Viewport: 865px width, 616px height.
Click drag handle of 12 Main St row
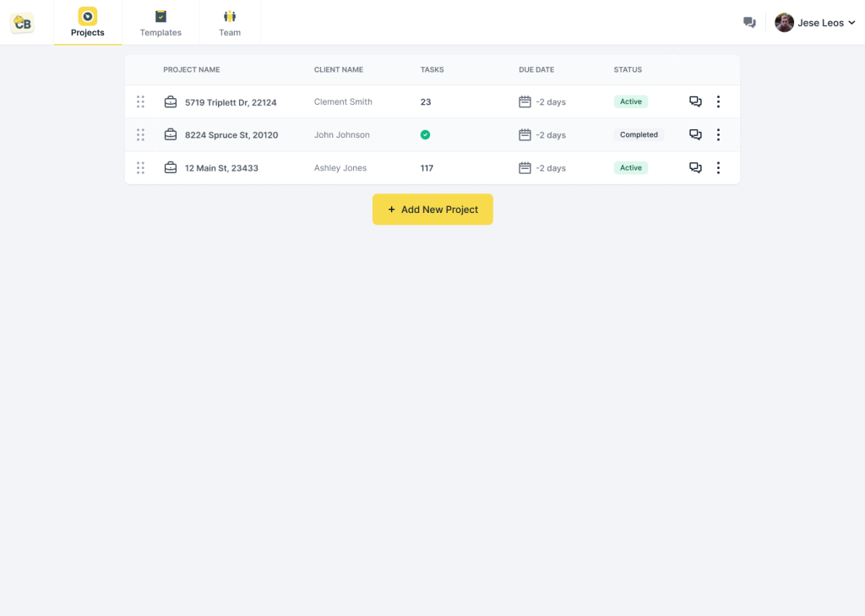140,167
